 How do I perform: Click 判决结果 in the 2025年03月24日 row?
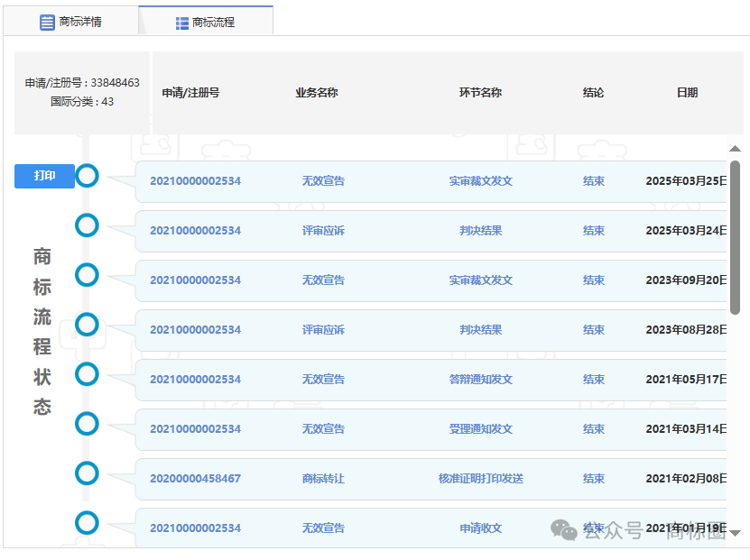(x=481, y=231)
